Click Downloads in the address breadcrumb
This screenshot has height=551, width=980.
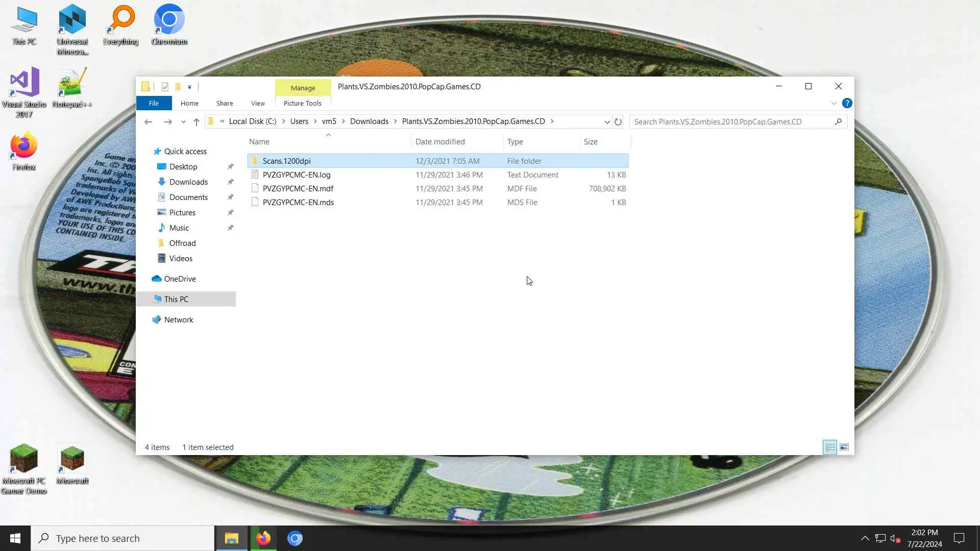tap(369, 121)
